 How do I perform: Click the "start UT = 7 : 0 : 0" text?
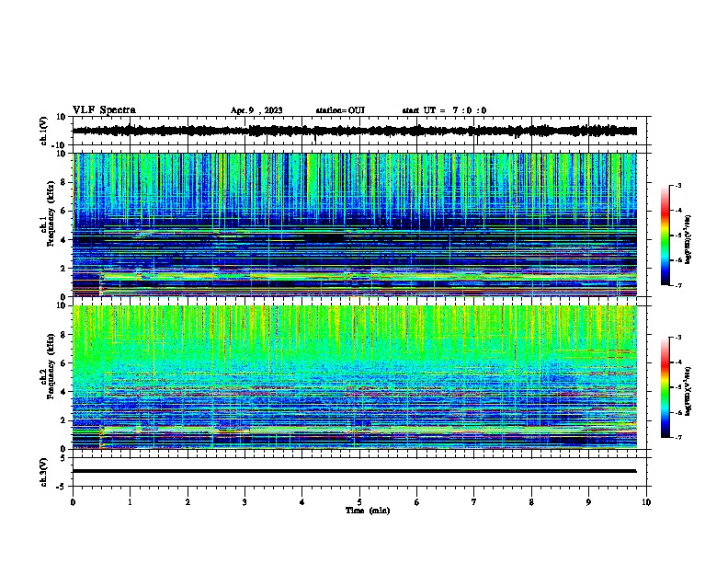pos(444,110)
